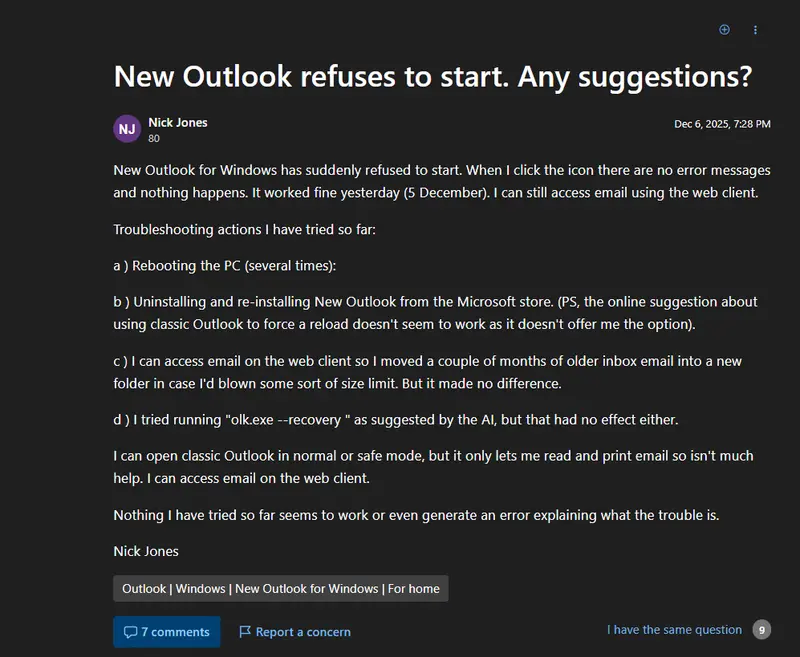Click the circled number 9 badge

[x=763, y=630]
